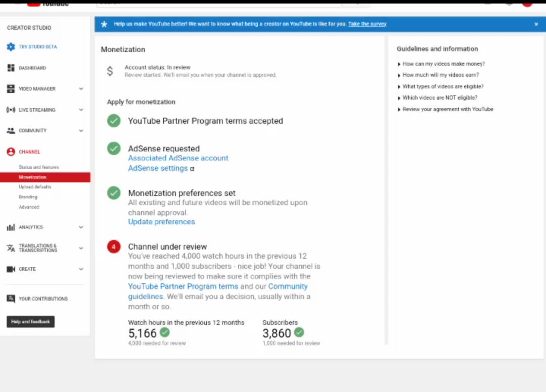Click the green check beside Partner Program terms

[x=114, y=121]
